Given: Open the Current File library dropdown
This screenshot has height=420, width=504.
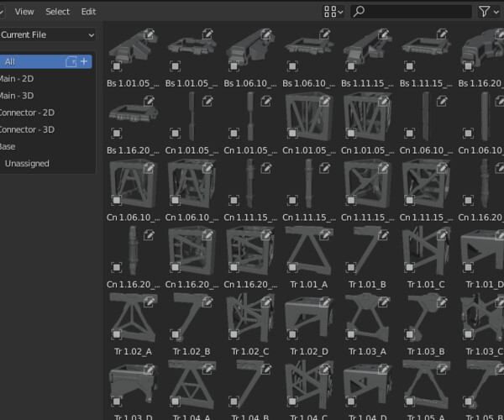Looking at the screenshot, I should pos(47,34).
